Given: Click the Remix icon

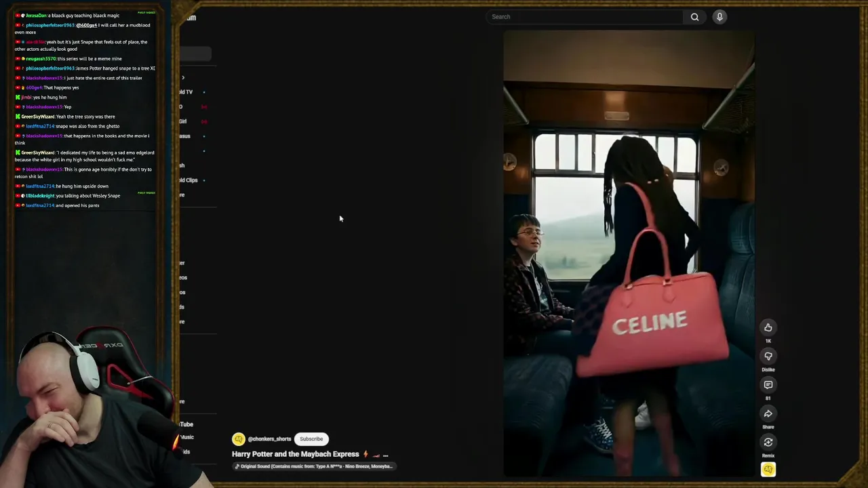Looking at the screenshot, I should coord(768,442).
